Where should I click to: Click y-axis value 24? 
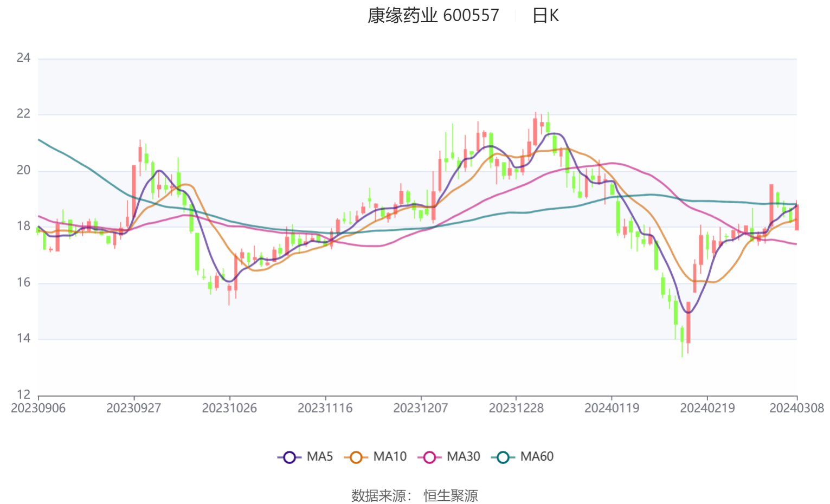(23, 58)
